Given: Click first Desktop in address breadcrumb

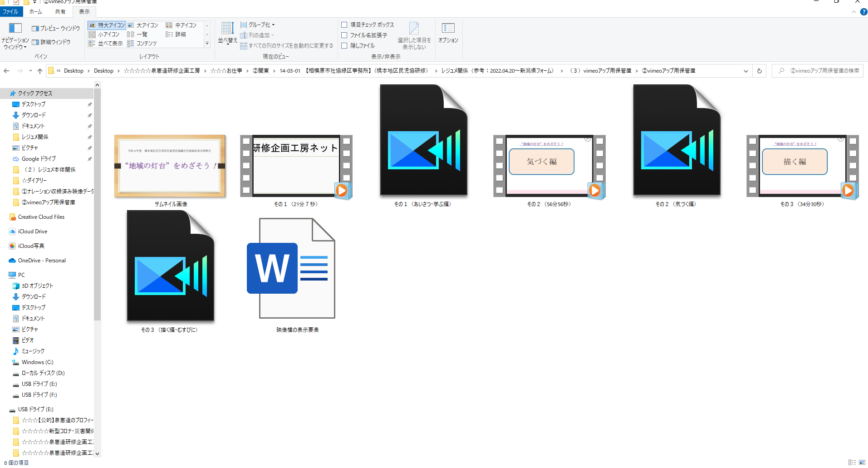Looking at the screenshot, I should (74, 71).
